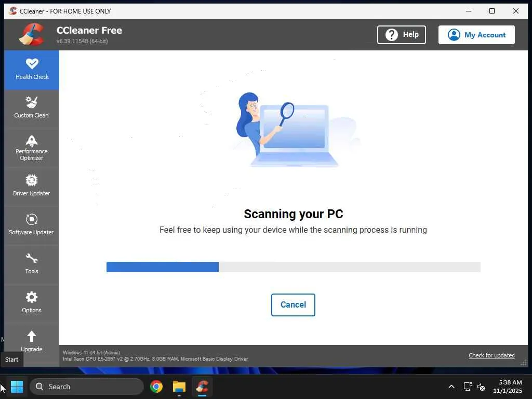Select the Upgrade arrow in sidebar

[32, 342]
